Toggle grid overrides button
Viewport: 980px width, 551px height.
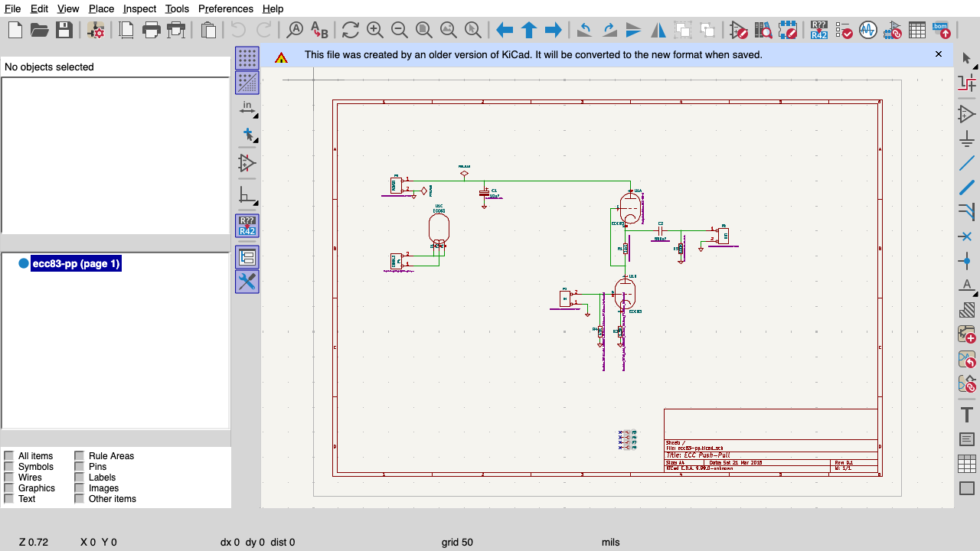coord(247,83)
